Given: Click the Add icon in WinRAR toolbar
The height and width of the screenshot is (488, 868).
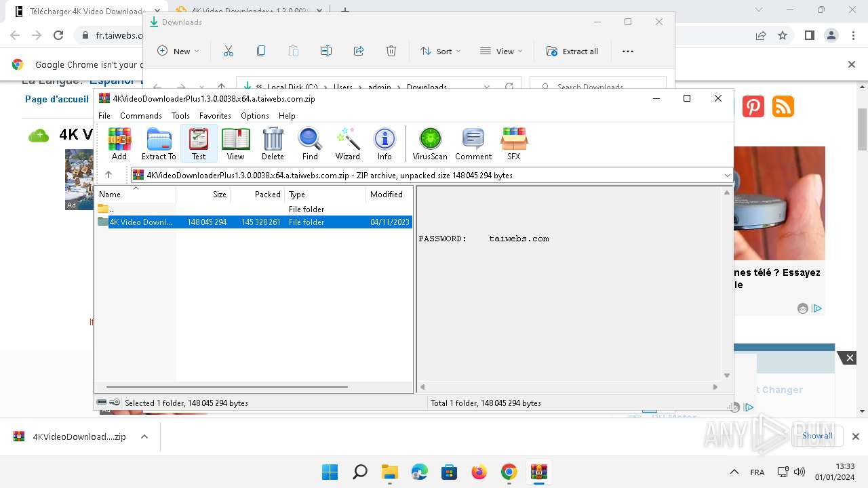Looking at the screenshot, I should click(119, 144).
